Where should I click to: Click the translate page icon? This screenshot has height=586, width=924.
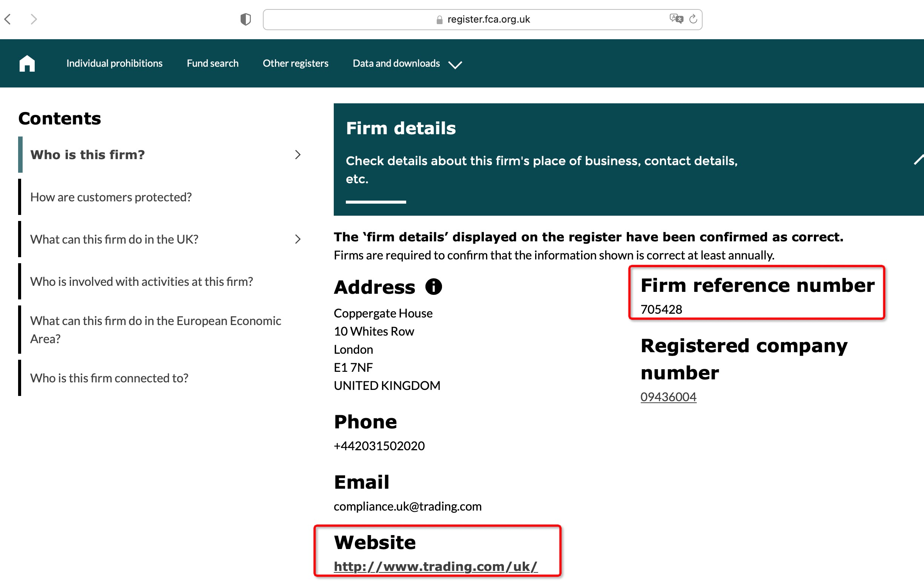pyautogui.click(x=676, y=18)
